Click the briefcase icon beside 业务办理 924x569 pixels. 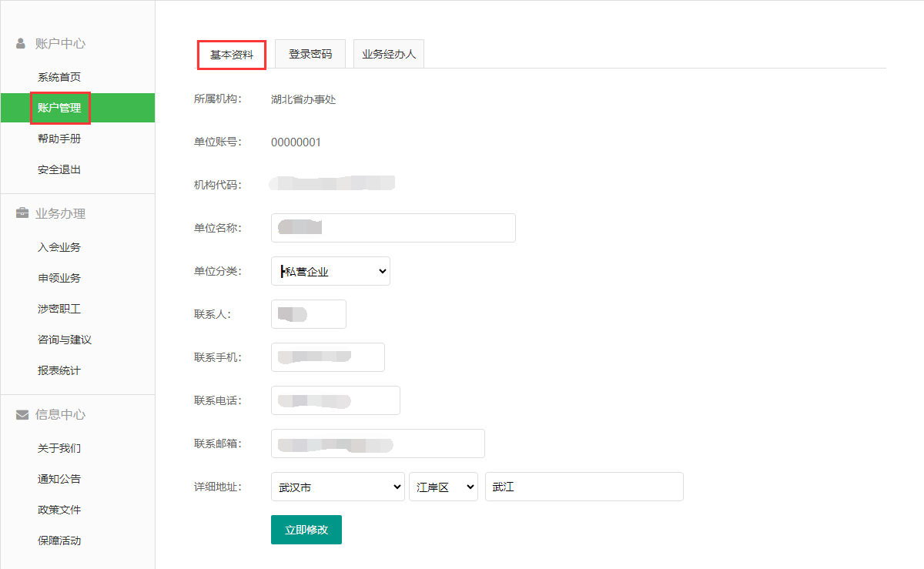tap(22, 213)
